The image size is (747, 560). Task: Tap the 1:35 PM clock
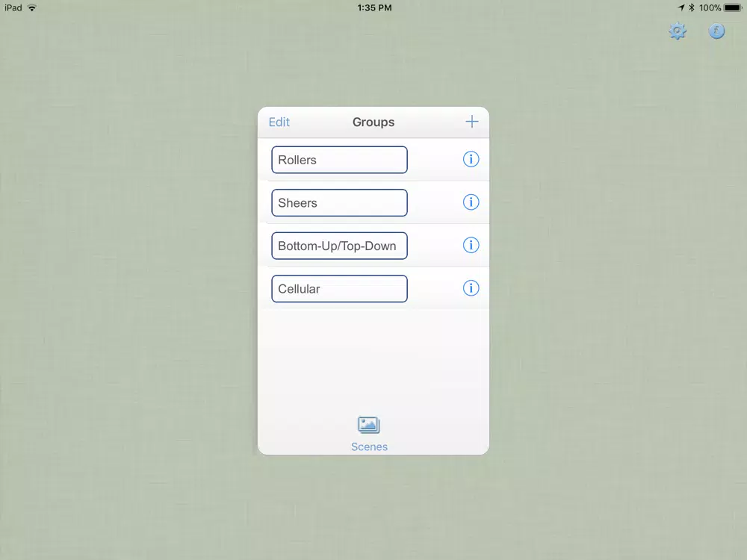374,8
